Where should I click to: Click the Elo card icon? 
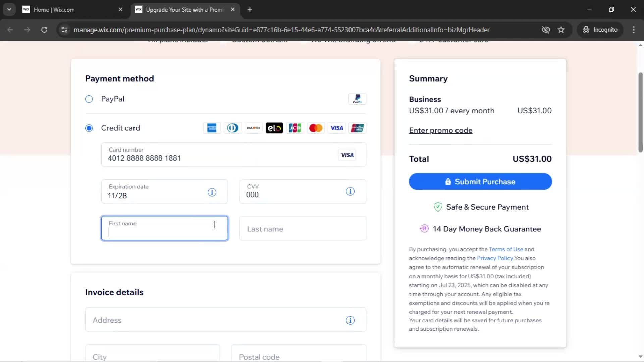tap(274, 128)
